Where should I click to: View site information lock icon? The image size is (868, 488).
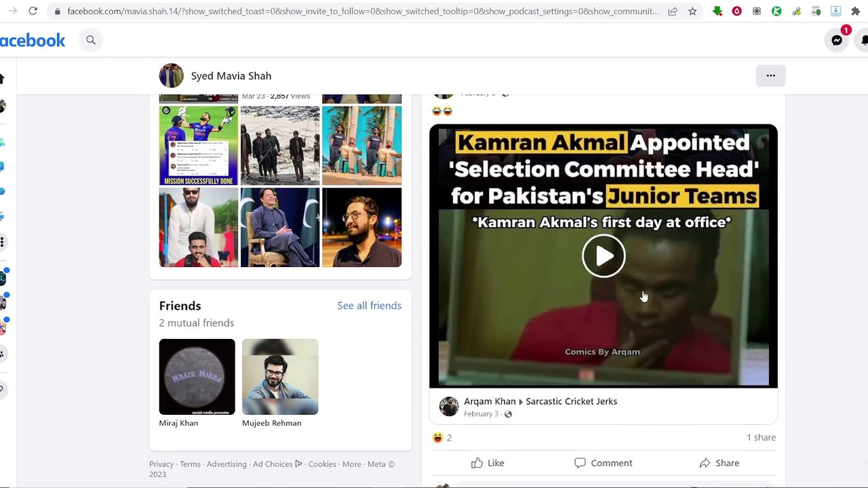point(58,12)
